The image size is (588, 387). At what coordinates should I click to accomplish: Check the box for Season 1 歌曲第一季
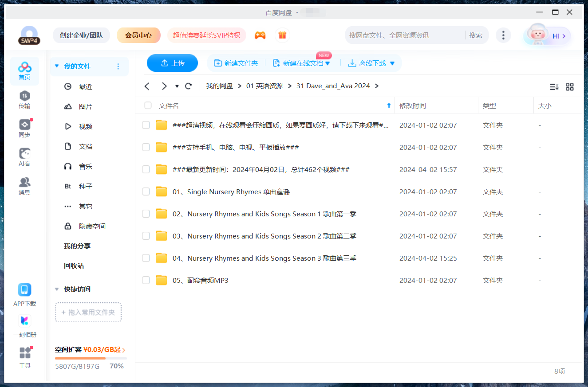(x=146, y=214)
